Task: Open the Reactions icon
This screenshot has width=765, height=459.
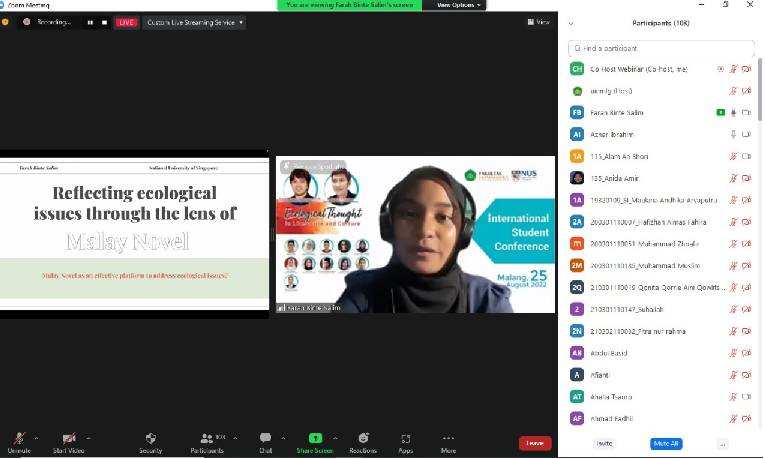Action: (363, 440)
